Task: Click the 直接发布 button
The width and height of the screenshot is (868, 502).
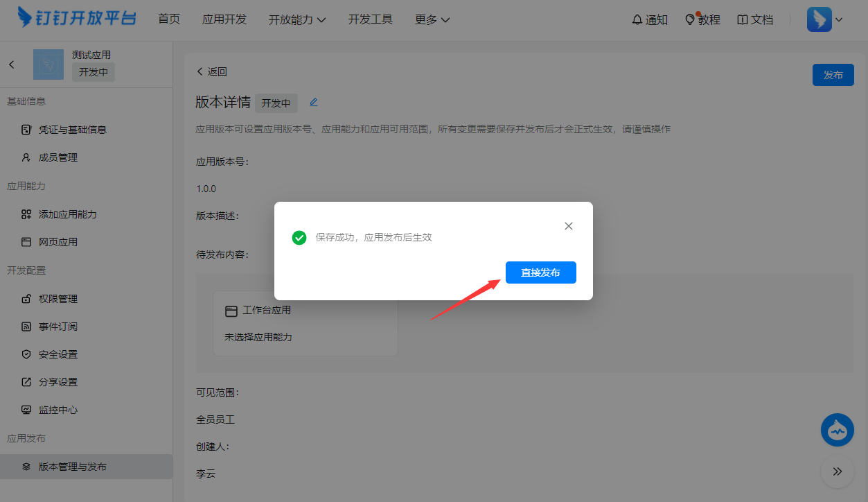Action: coord(541,272)
